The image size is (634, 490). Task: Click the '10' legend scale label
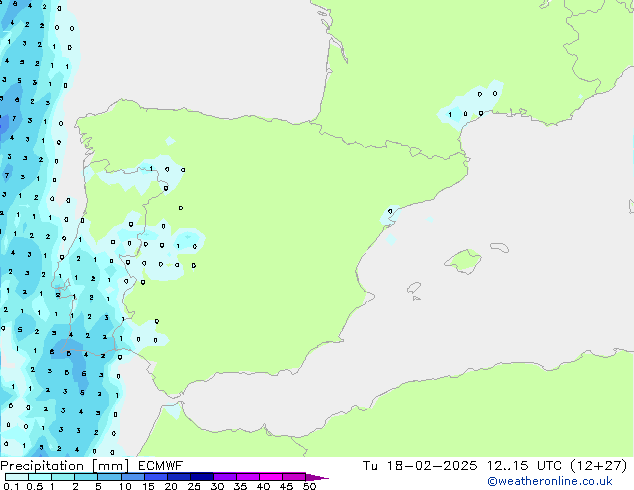[125, 486]
